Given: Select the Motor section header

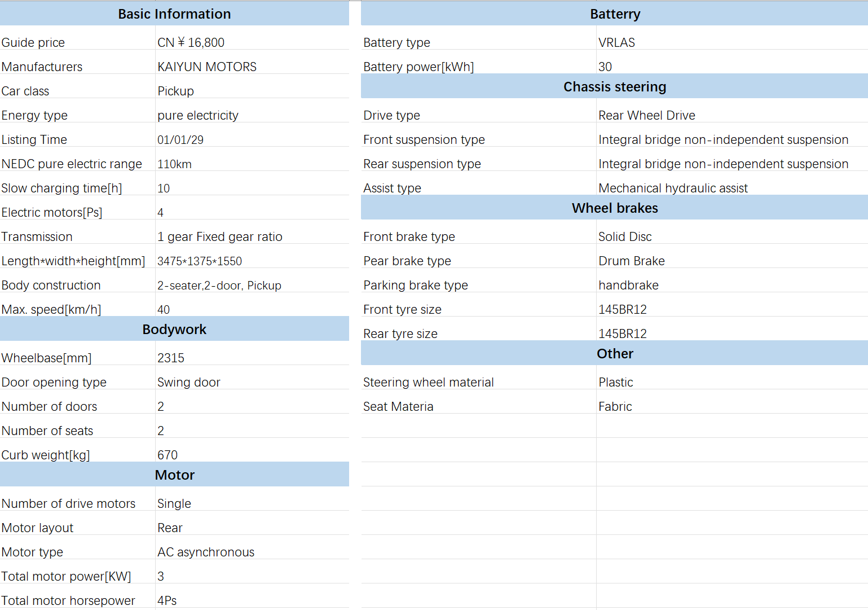Looking at the screenshot, I should [x=174, y=475].
